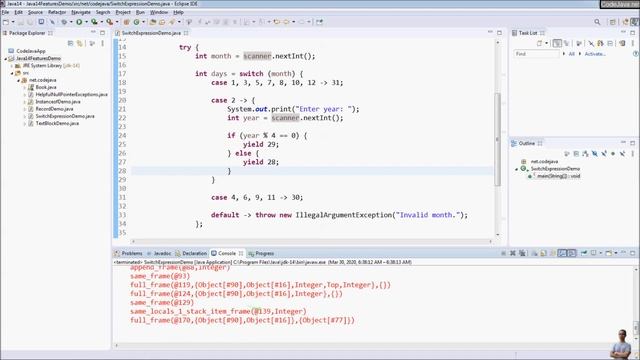
Task: Open the Outline View Menu (three dots)
Action: point(633,154)
